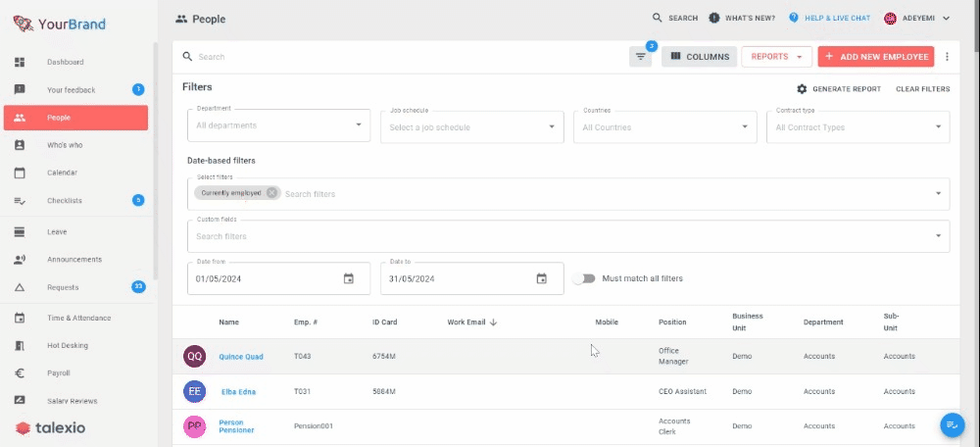Viewport: 980px width, 447px height.
Task: Open the Countries dropdown
Action: tap(665, 126)
